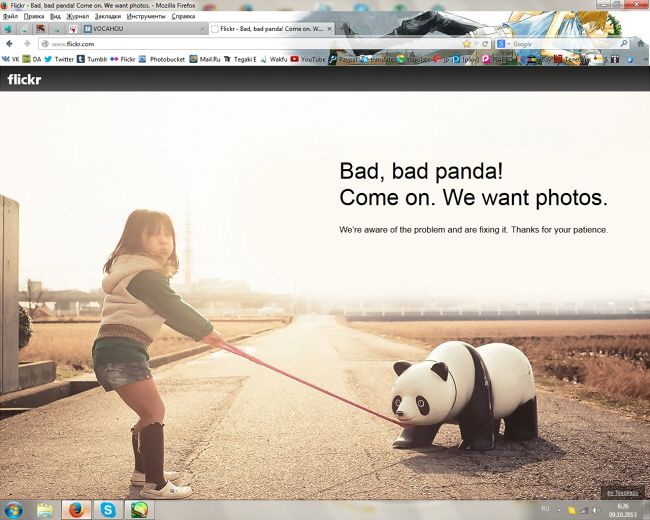This screenshot has width=650, height=520.
Task: Click inside the Google search field
Action: (x=565, y=44)
